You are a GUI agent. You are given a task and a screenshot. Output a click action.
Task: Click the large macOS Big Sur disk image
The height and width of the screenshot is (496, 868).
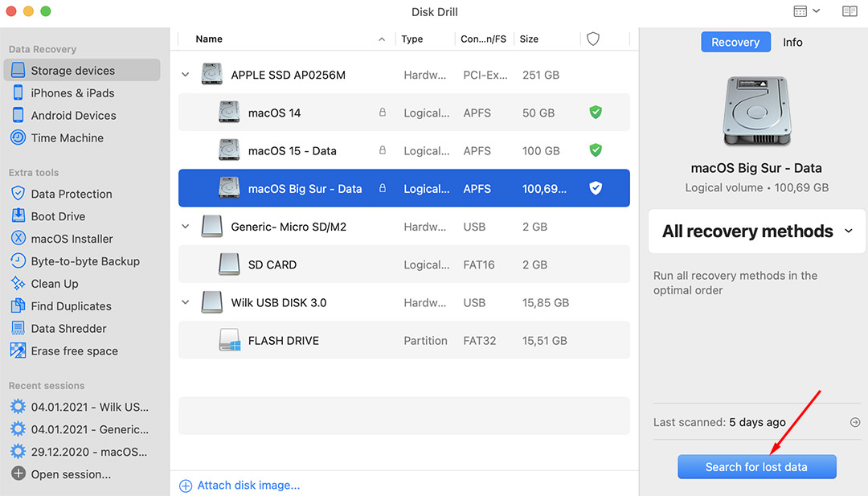[x=757, y=111]
